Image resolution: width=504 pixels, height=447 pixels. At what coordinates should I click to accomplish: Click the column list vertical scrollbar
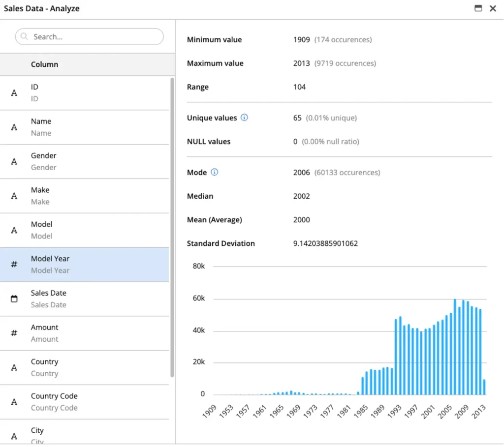point(172,227)
